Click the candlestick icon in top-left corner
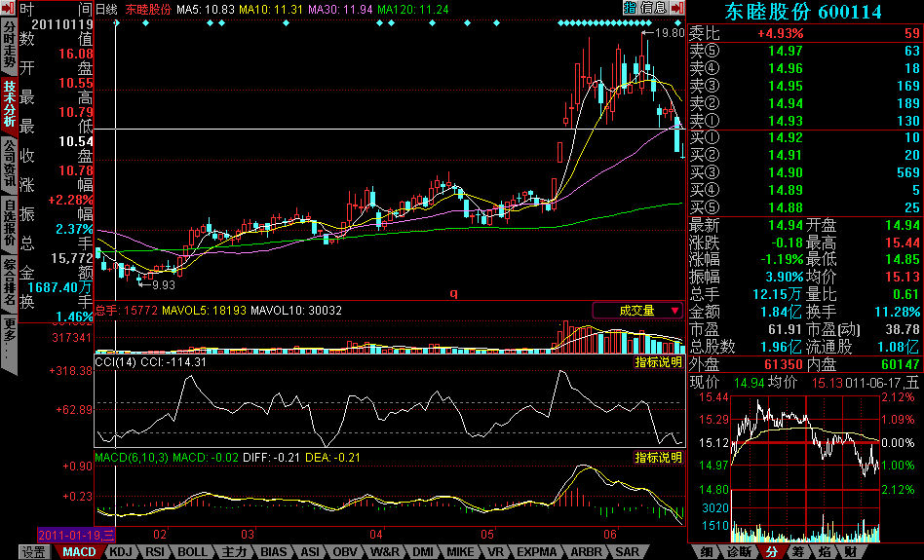 tap(8, 9)
